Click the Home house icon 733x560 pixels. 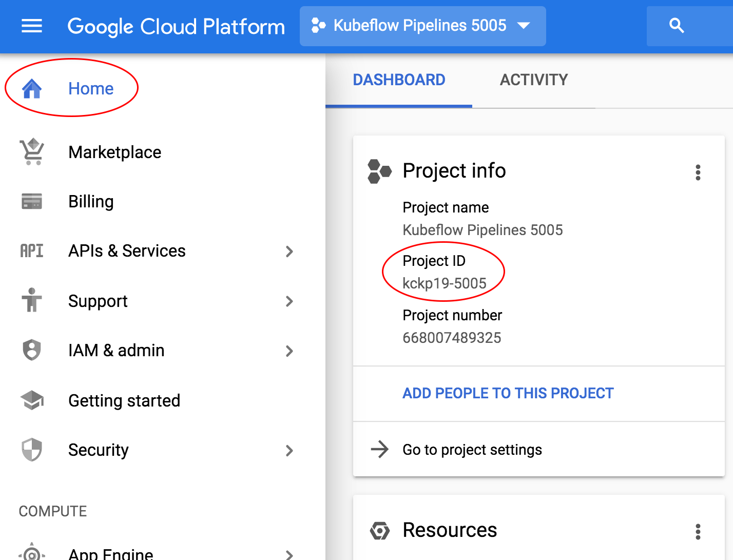32,88
